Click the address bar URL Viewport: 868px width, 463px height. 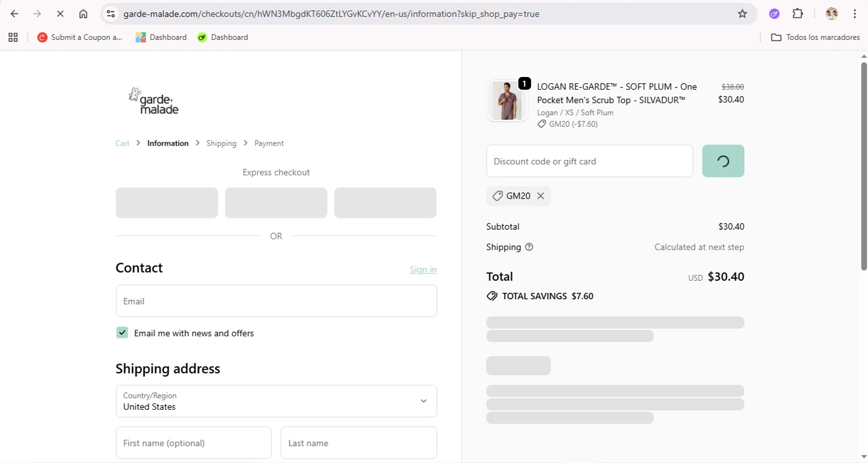pos(332,14)
